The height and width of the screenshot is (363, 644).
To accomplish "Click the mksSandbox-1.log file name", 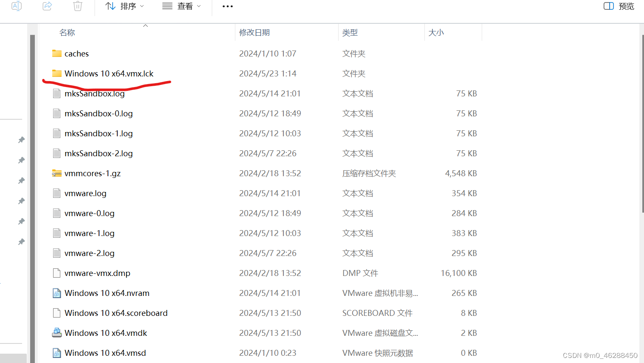I will (x=99, y=133).
